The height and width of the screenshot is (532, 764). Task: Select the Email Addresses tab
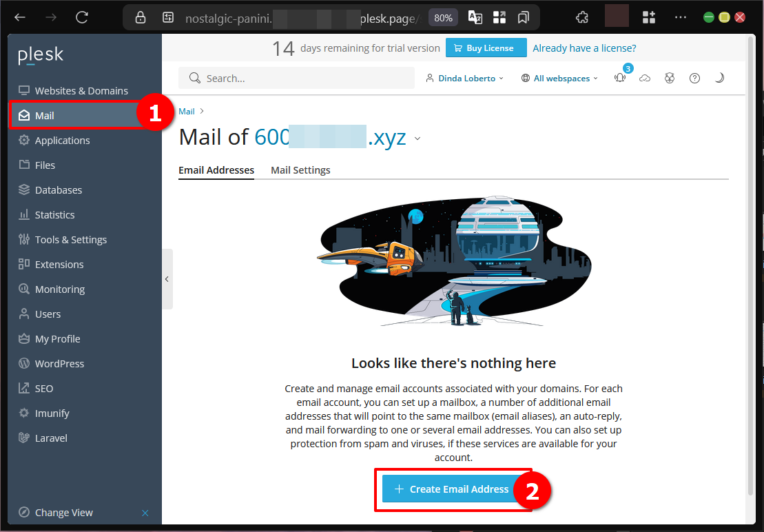[x=216, y=170]
